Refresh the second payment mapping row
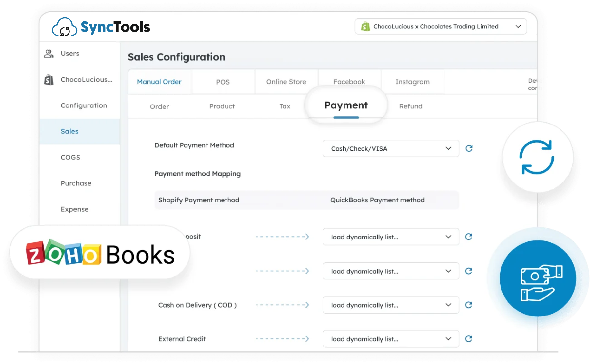Viewport: 590px width, 364px height. [469, 271]
